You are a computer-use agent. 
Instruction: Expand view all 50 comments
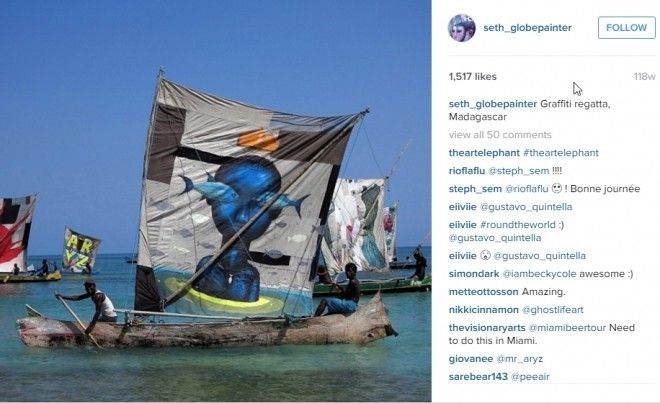tap(500, 135)
